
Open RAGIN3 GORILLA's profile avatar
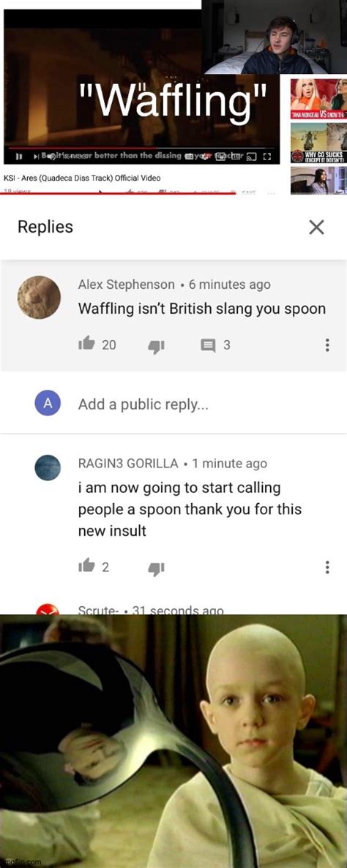click(48, 468)
